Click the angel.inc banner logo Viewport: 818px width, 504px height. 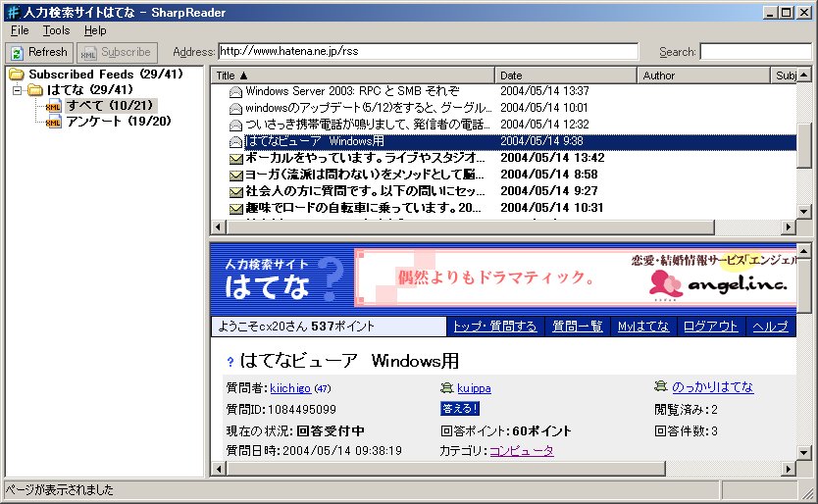(x=696, y=285)
